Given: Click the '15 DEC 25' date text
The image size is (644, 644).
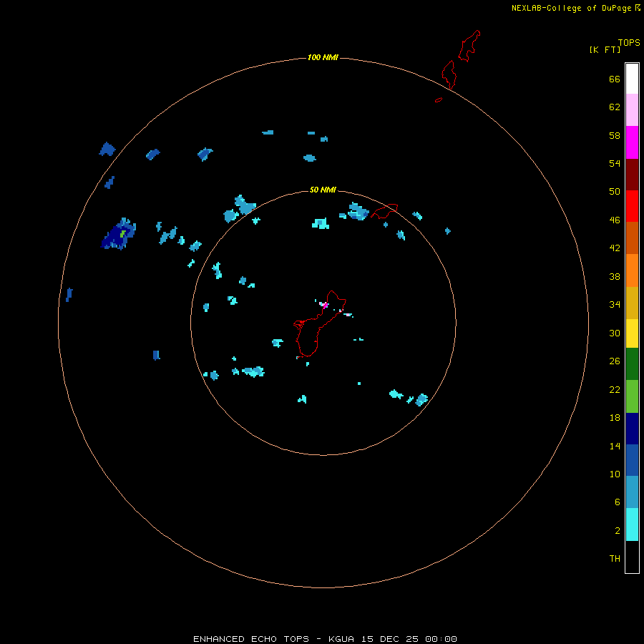Looking at the screenshot, I should pyautogui.click(x=390, y=639).
